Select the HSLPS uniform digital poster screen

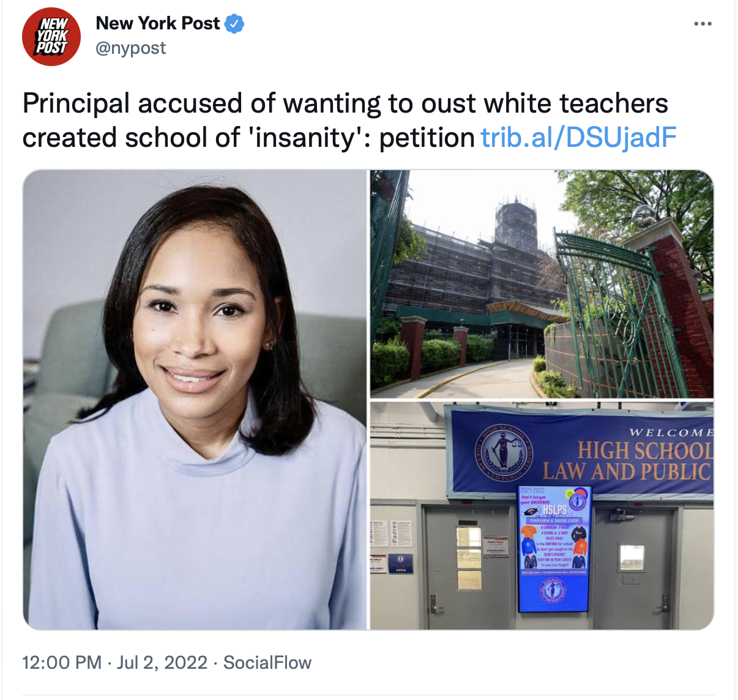click(554, 548)
